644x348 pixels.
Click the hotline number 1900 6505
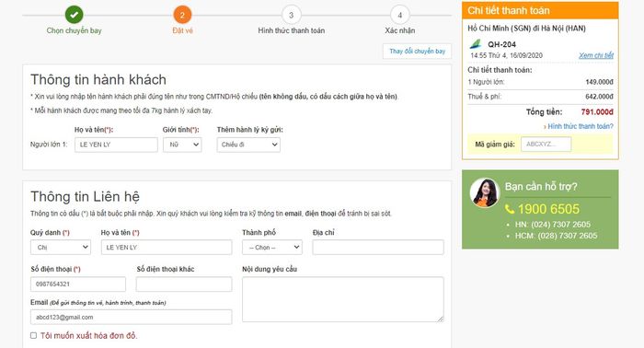548,209
